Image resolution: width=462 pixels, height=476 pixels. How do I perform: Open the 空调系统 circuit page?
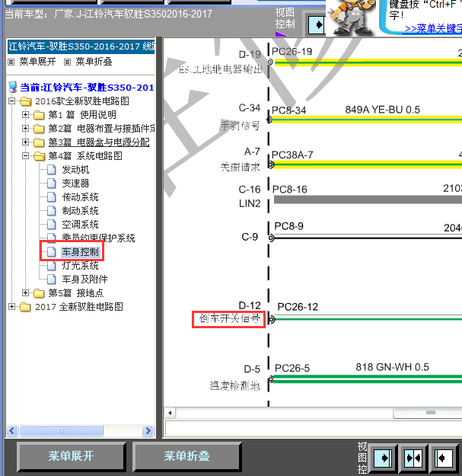coord(80,225)
